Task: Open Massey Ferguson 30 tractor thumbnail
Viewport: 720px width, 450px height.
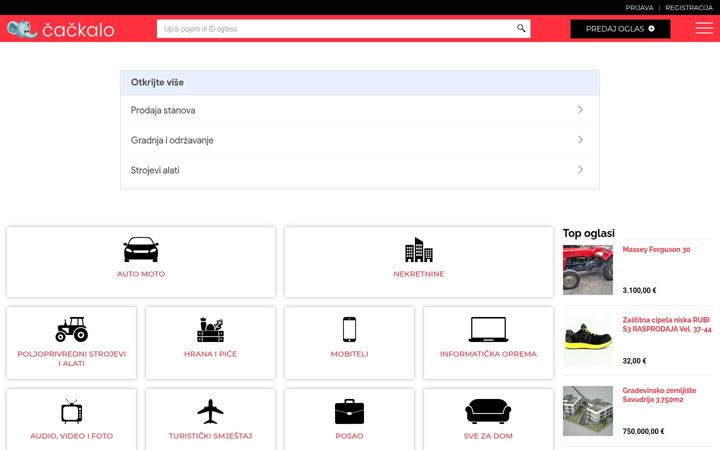Action: 588,270
